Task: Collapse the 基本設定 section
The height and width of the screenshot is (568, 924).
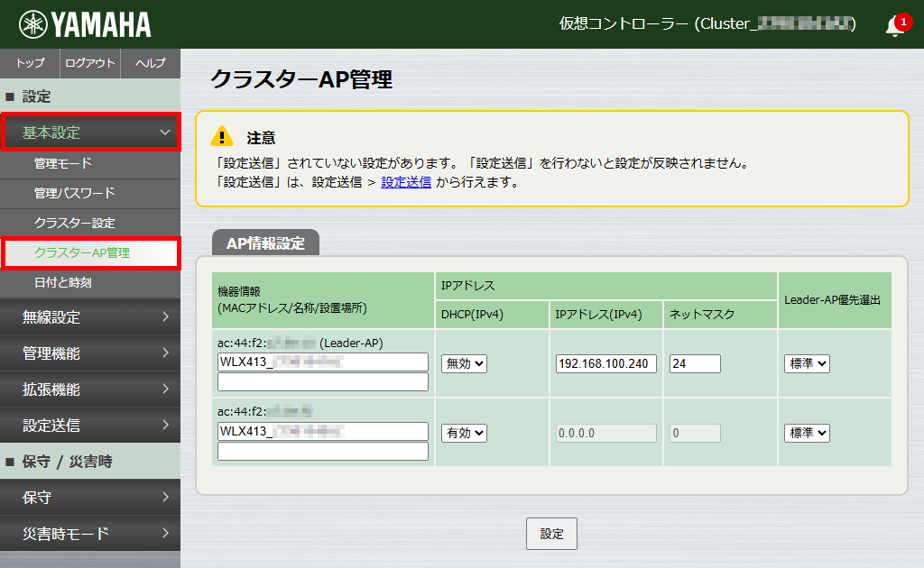Action: (x=90, y=133)
